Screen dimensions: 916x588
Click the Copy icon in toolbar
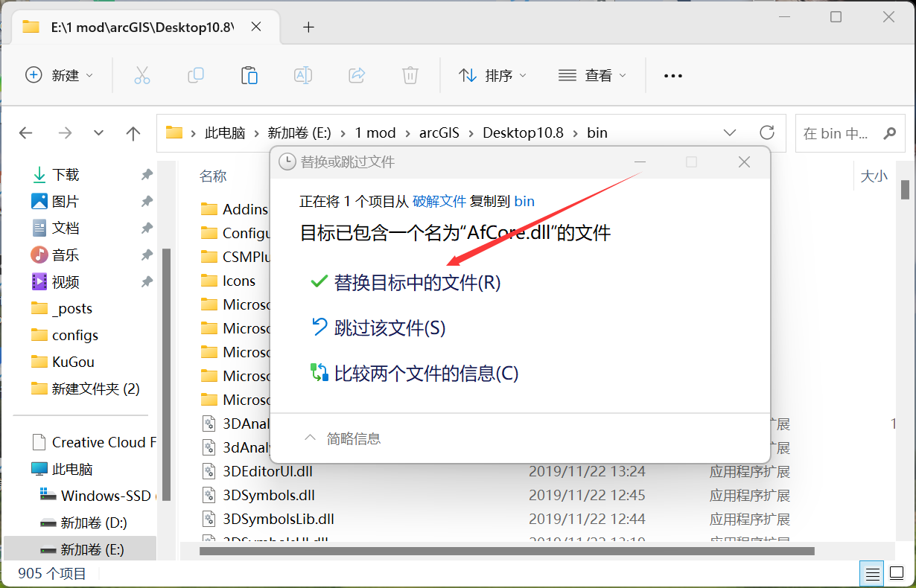pos(196,75)
